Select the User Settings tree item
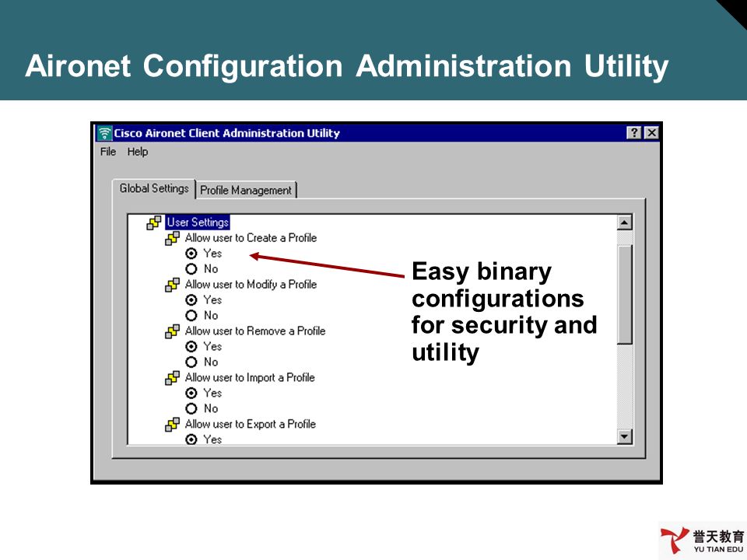This screenshot has width=747, height=560. click(198, 222)
